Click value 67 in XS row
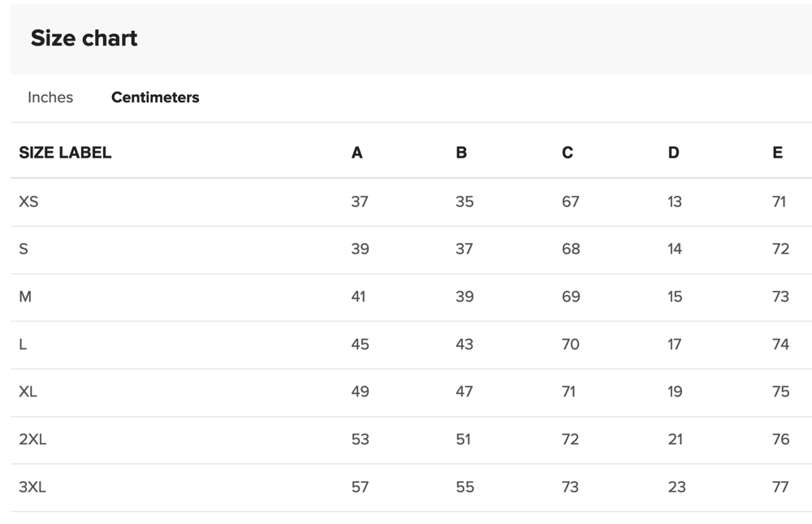812x524 pixels. pyautogui.click(x=570, y=201)
